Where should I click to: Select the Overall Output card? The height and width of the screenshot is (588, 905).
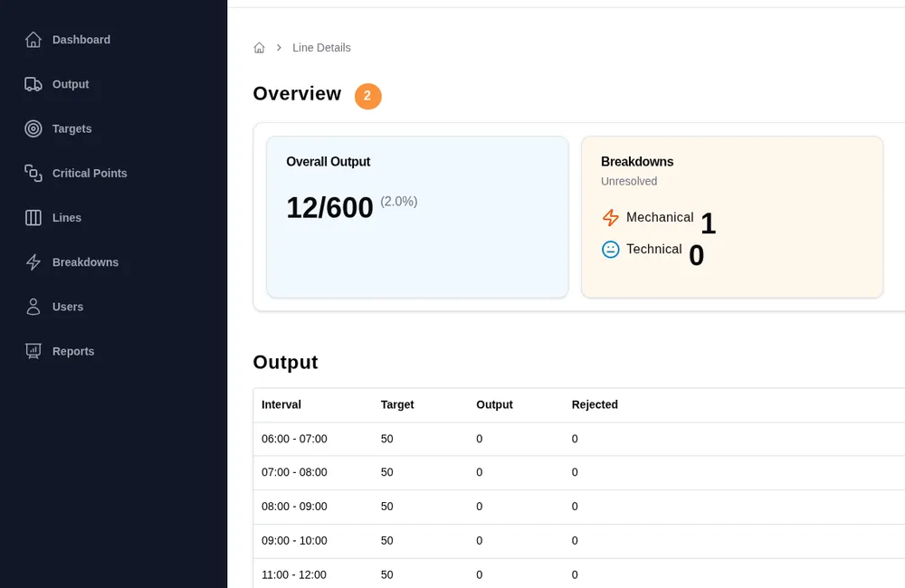(x=416, y=216)
